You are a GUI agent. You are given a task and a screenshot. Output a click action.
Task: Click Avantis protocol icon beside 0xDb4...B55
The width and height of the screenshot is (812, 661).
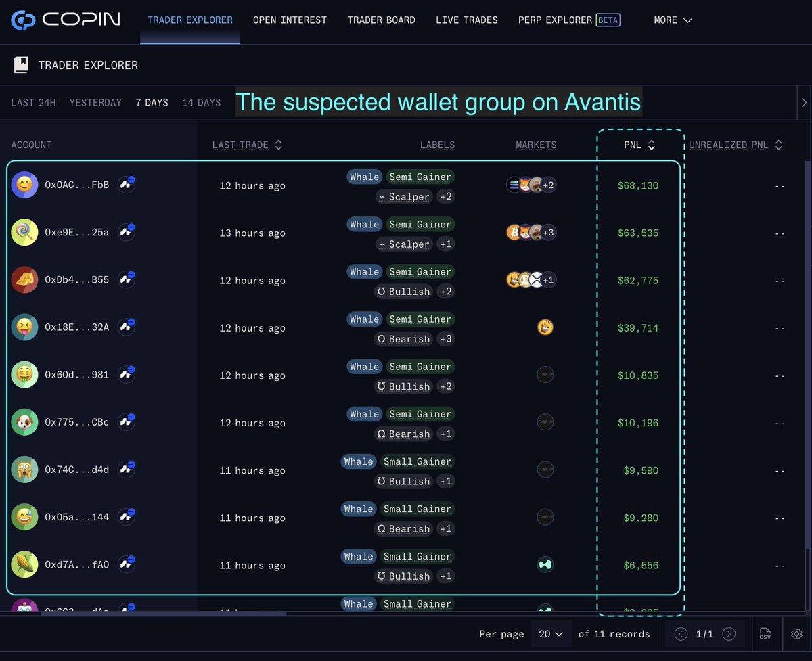tap(126, 279)
